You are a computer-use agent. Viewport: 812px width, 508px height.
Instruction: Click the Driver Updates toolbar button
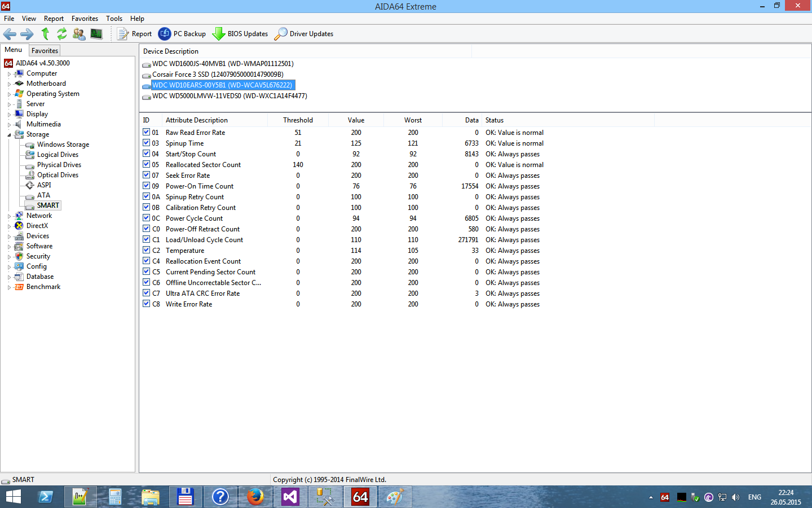(303, 34)
